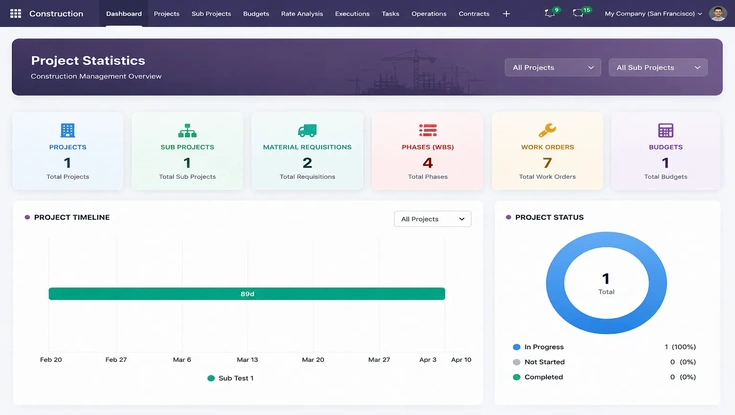
Task: Open the Projects menu
Action: 166,14
